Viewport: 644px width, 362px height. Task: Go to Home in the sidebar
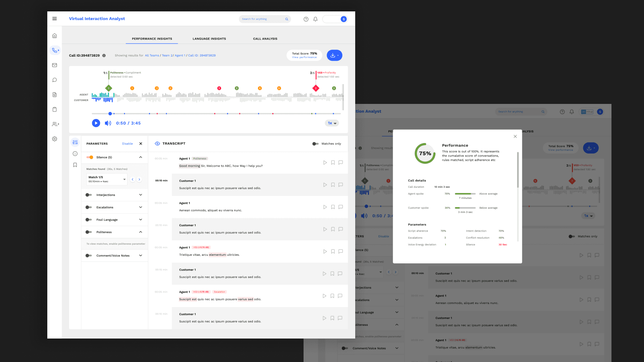(55, 36)
